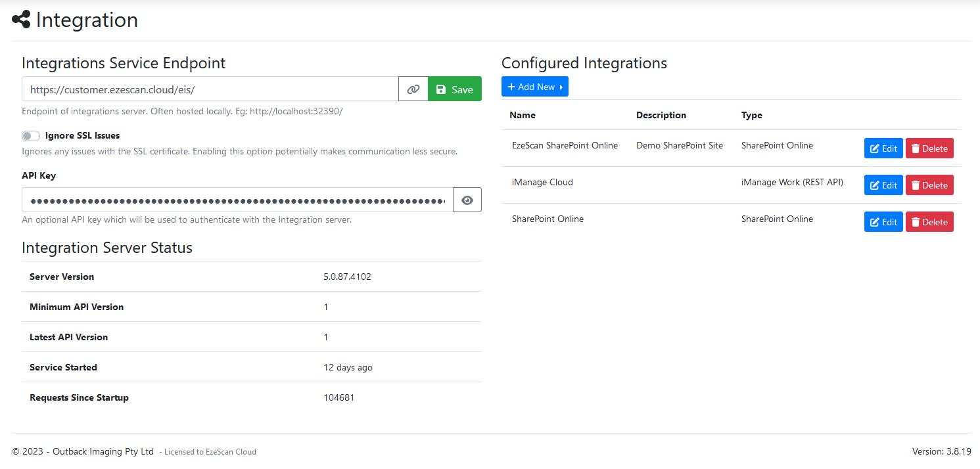The height and width of the screenshot is (469, 980).
Task: Click the Ignore SSL Issues label
Action: pyautogui.click(x=82, y=136)
